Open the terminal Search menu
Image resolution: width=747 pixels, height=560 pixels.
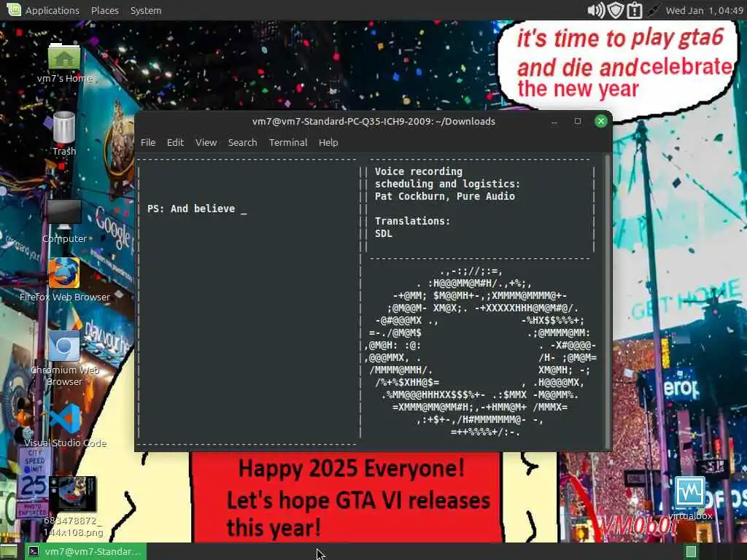242,142
